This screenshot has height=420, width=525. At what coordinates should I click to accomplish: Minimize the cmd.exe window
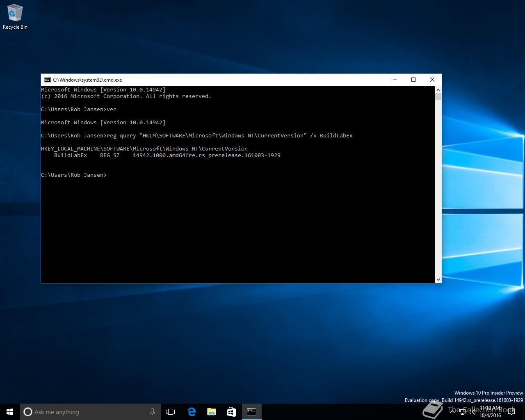[x=395, y=80]
